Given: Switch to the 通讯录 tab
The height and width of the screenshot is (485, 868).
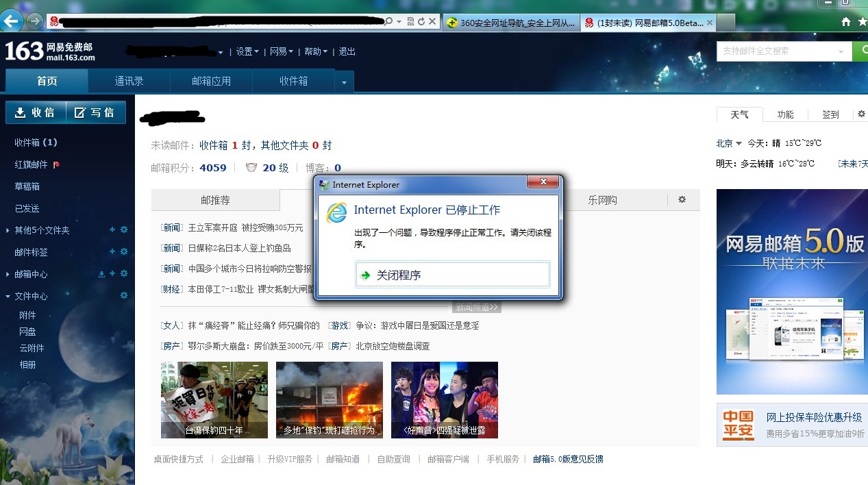Looking at the screenshot, I should click(129, 81).
